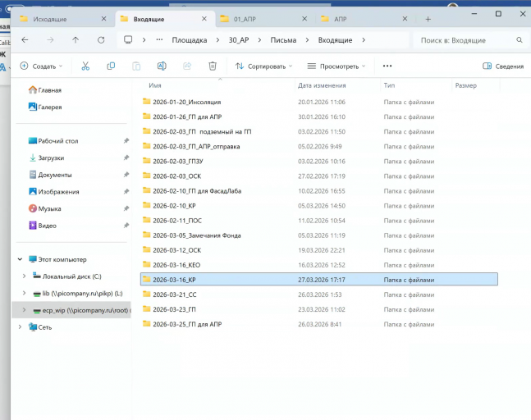Screen dimensions: 531x420
Task: Sort by Размер column header
Action: click(x=465, y=85)
